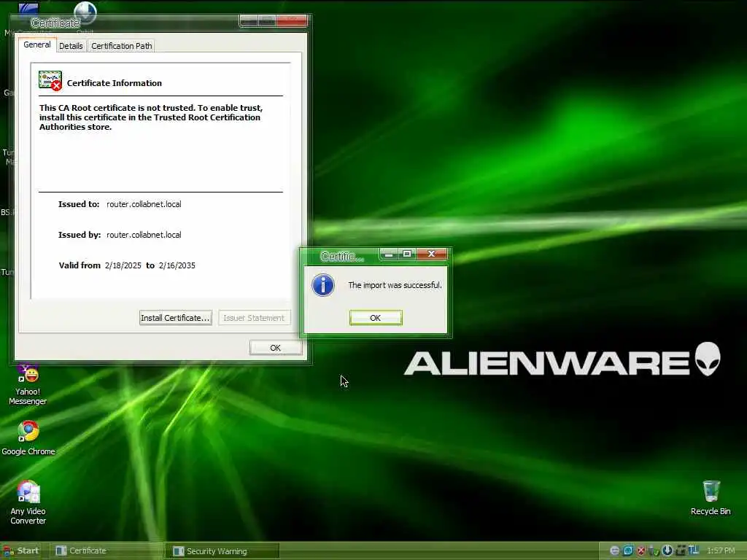Click OK in the import successful dialog

pyautogui.click(x=376, y=318)
